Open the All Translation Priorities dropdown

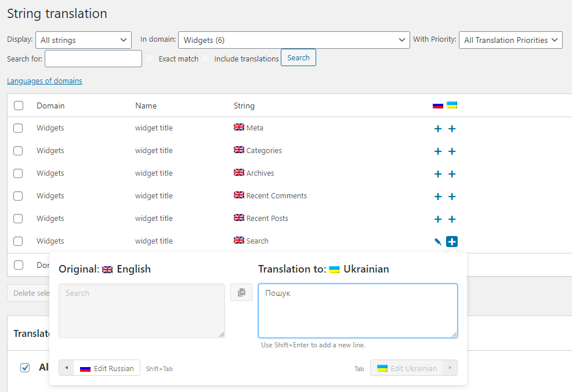coord(511,40)
